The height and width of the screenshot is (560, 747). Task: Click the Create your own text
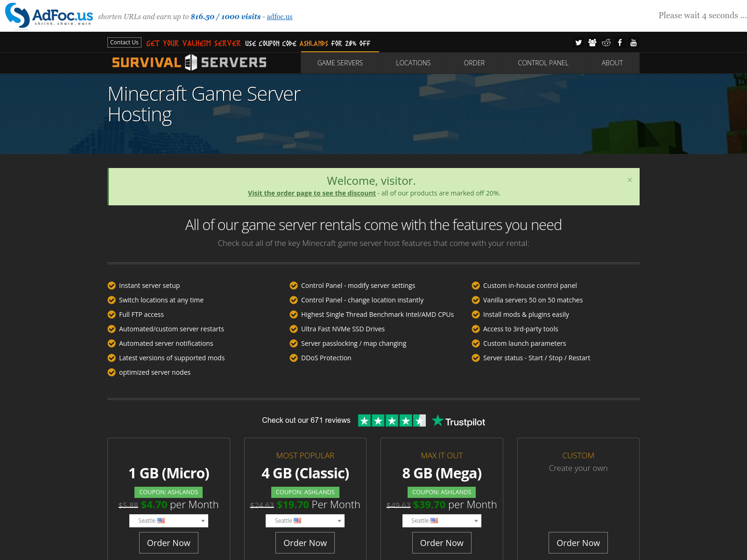point(578,468)
